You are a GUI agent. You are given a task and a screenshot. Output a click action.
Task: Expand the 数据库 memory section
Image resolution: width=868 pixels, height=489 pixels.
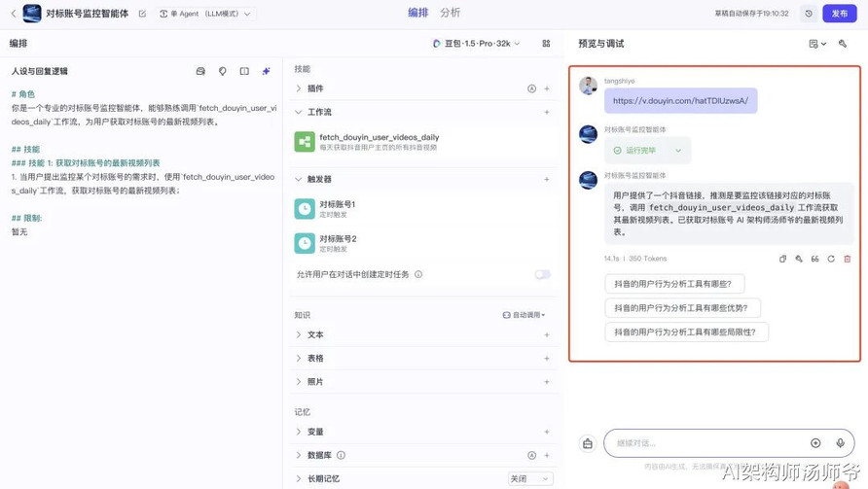pyautogui.click(x=299, y=455)
